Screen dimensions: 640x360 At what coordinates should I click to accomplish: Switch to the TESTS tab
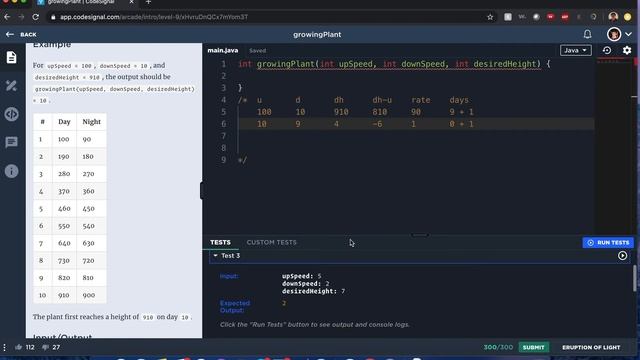[220, 242]
